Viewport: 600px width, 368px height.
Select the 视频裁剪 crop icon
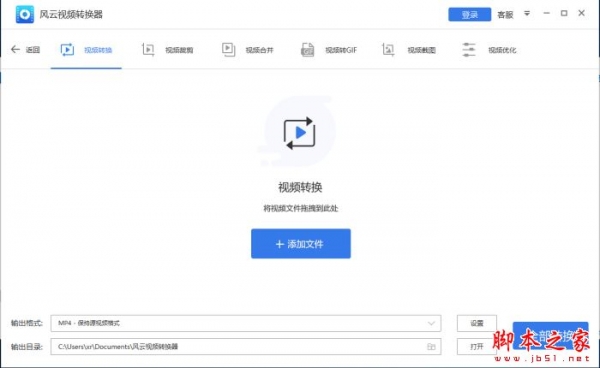tap(148, 50)
